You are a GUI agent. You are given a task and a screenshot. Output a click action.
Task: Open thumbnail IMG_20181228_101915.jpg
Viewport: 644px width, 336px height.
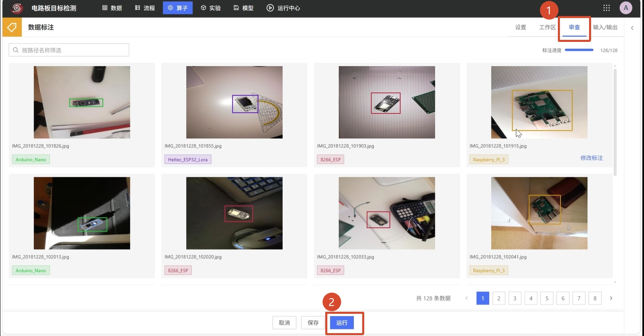click(x=539, y=102)
